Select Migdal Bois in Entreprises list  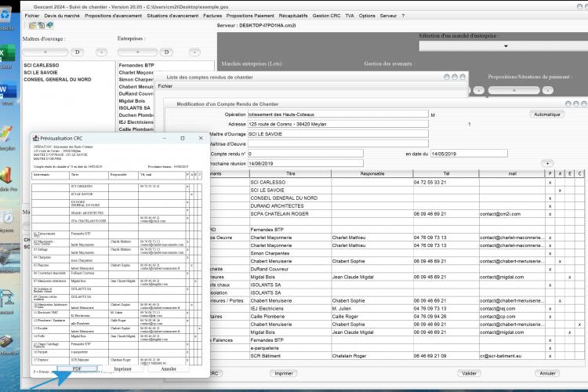tap(132, 101)
